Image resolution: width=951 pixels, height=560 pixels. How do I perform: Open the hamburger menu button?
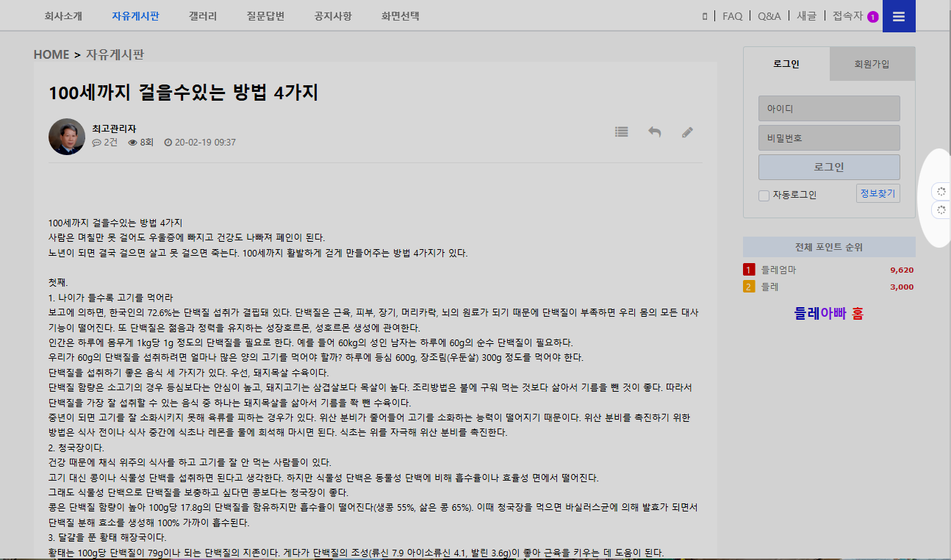(898, 16)
